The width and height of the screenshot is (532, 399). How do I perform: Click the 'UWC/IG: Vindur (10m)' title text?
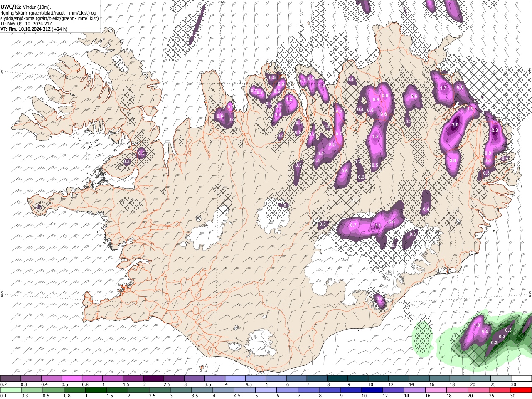tap(26, 7)
